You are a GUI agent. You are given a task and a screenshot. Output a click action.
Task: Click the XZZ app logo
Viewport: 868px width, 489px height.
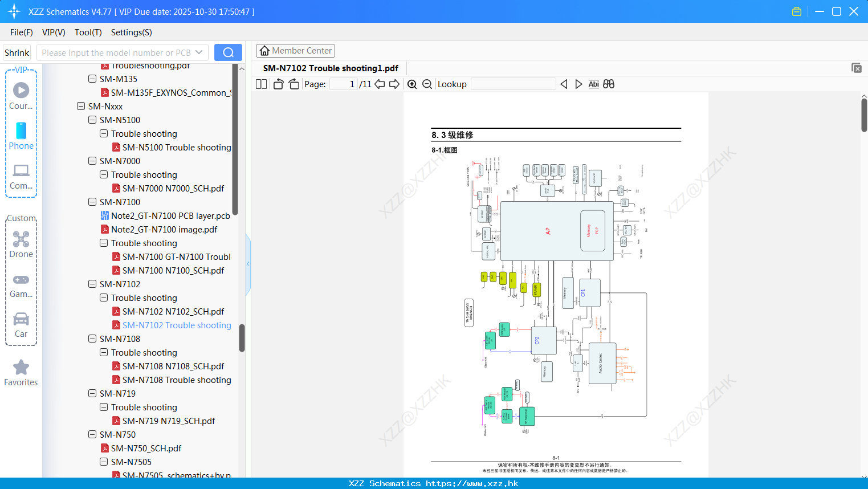(14, 11)
